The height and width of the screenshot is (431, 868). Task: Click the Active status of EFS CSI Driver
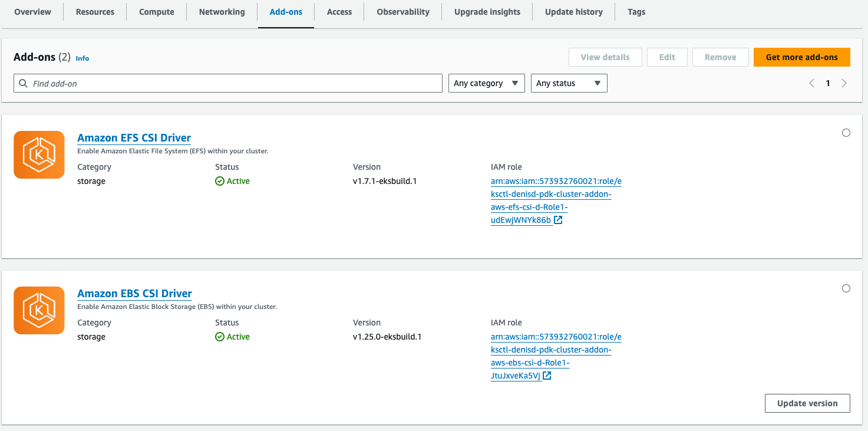pyautogui.click(x=233, y=181)
